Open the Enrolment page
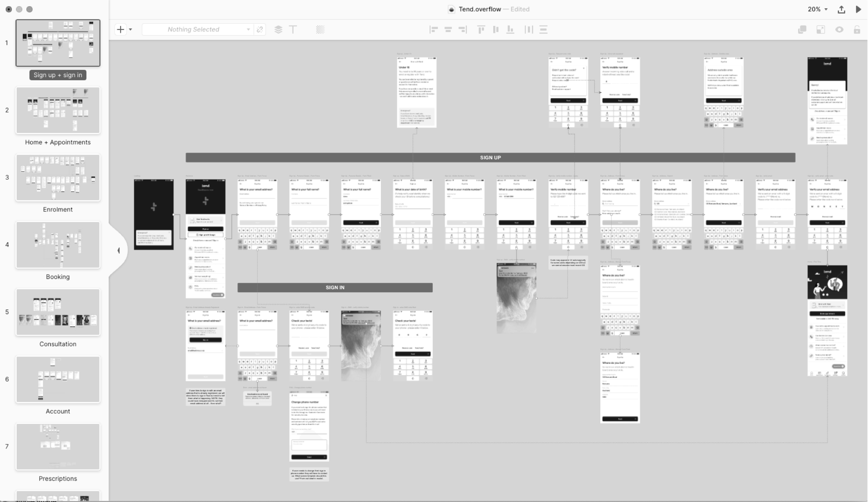This screenshot has width=868, height=502. coord(57,177)
